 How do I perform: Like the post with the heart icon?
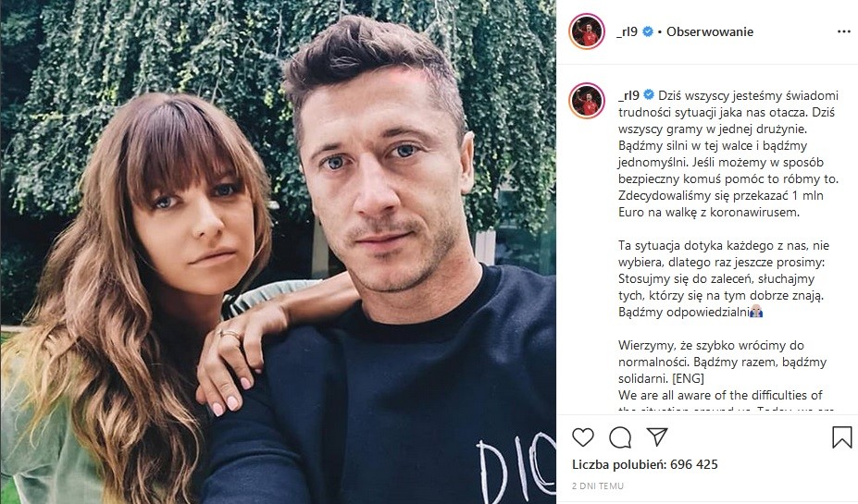583,437
